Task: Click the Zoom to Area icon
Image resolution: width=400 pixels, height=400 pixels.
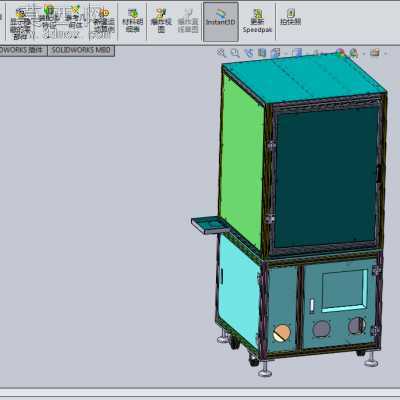Action: coord(235,53)
